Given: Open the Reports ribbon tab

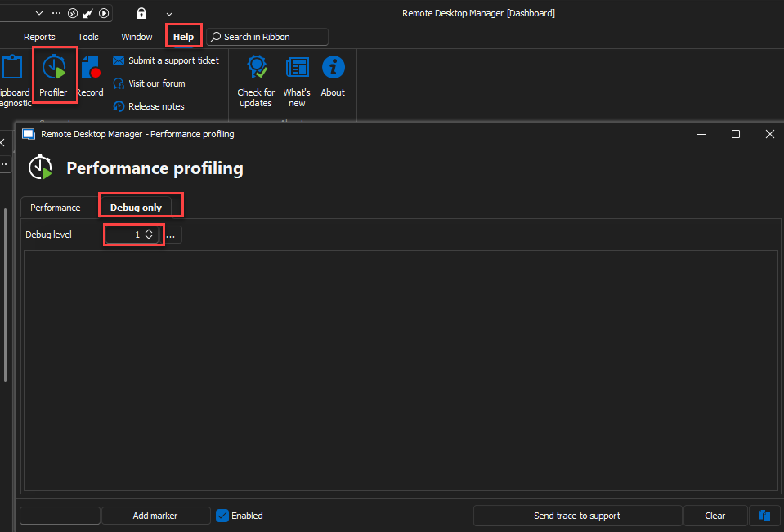Looking at the screenshot, I should coord(39,37).
